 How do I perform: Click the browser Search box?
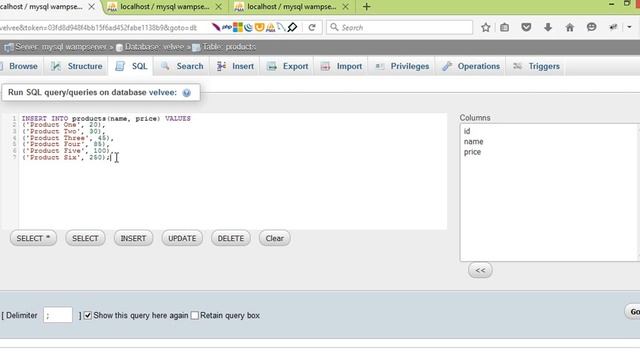[399, 27]
